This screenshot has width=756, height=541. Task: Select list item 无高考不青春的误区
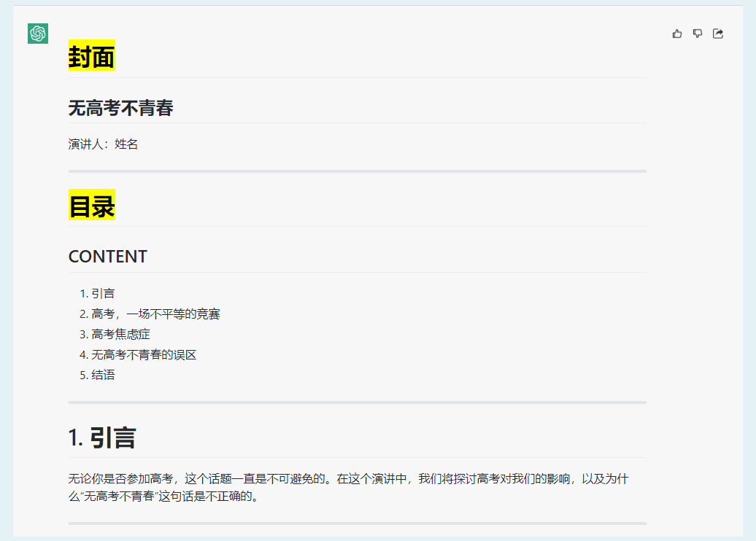(144, 355)
